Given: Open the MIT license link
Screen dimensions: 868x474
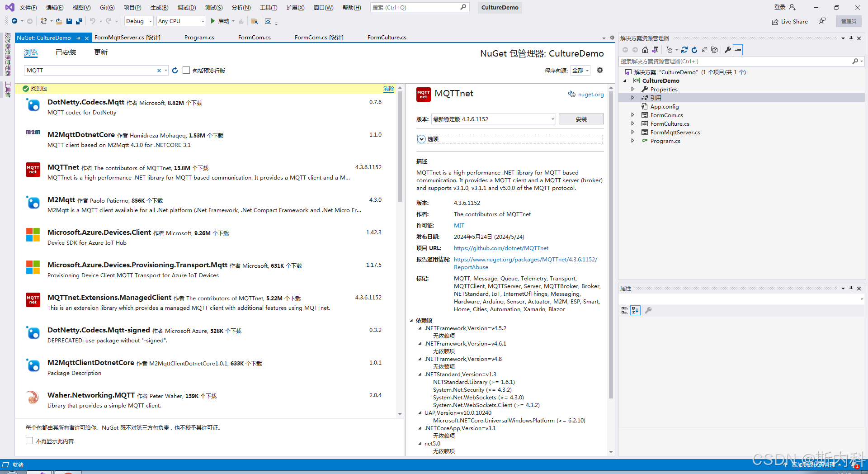Looking at the screenshot, I should point(459,226).
